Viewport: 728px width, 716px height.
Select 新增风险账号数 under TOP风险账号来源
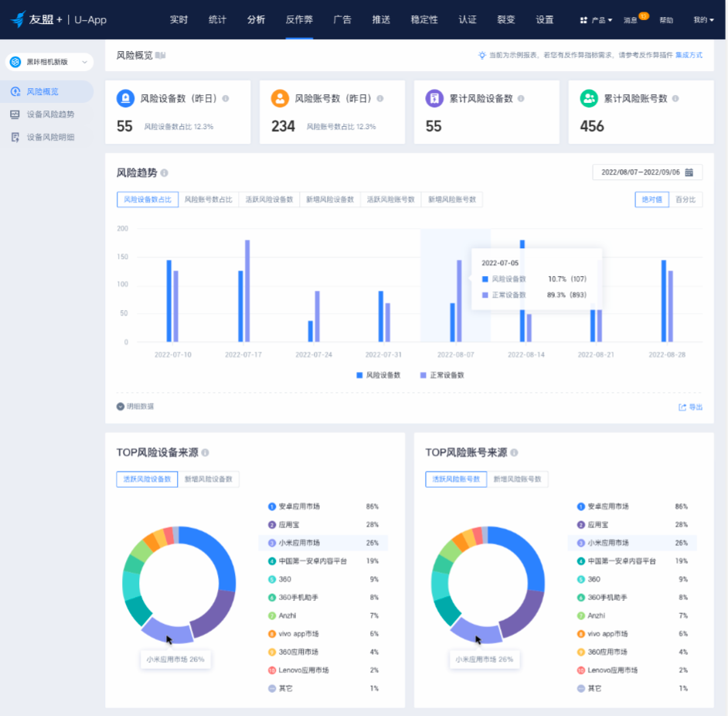coord(517,479)
